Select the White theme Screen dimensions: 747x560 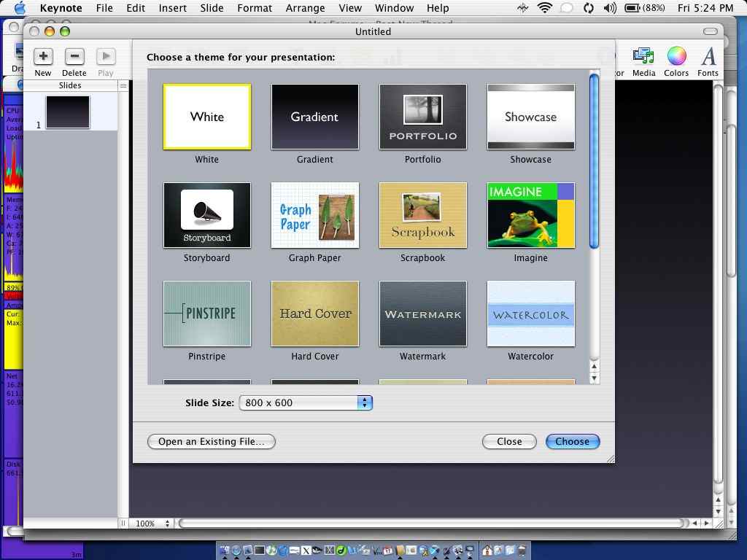pyautogui.click(x=206, y=117)
